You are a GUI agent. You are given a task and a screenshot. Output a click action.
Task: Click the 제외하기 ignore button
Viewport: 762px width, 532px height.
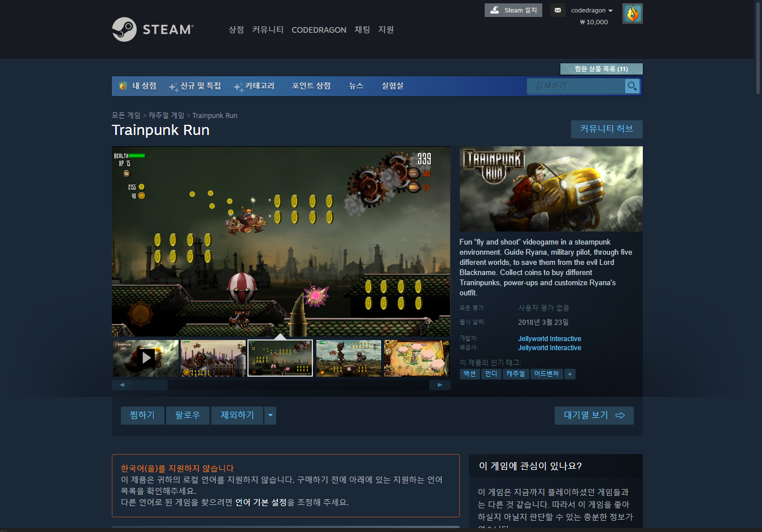click(237, 415)
